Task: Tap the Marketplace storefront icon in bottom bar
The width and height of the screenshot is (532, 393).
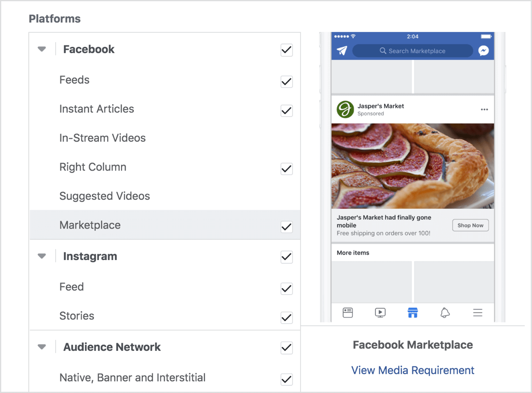Action: pyautogui.click(x=413, y=313)
